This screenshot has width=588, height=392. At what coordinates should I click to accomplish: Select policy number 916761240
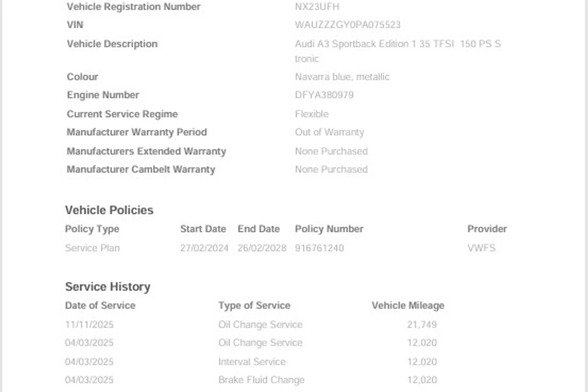319,248
